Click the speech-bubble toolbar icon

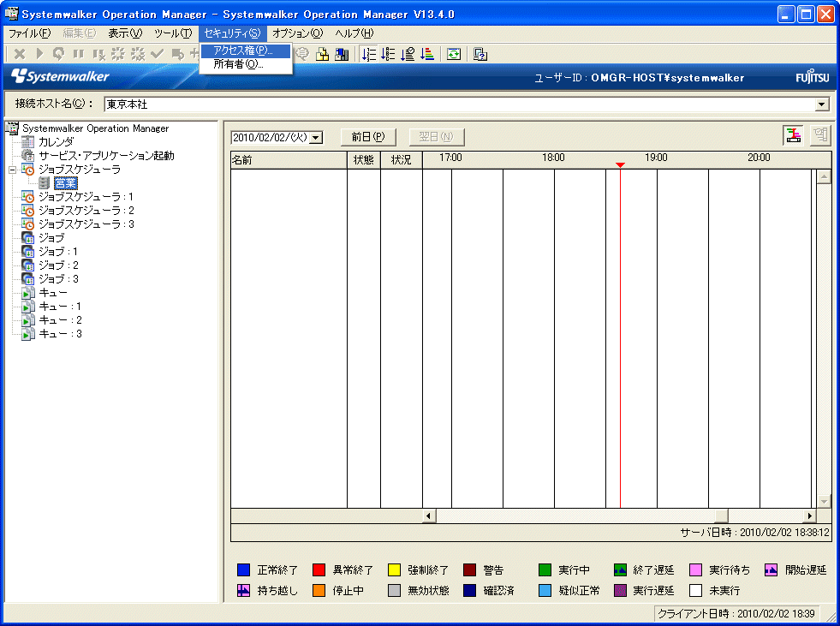302,54
